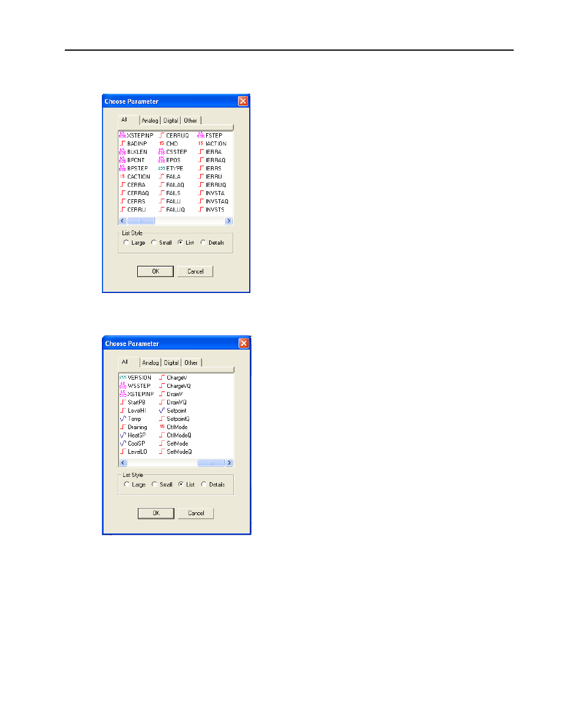The height and width of the screenshot is (728, 562).
Task: Select the BADINP digital parameter icon
Action: point(123,143)
